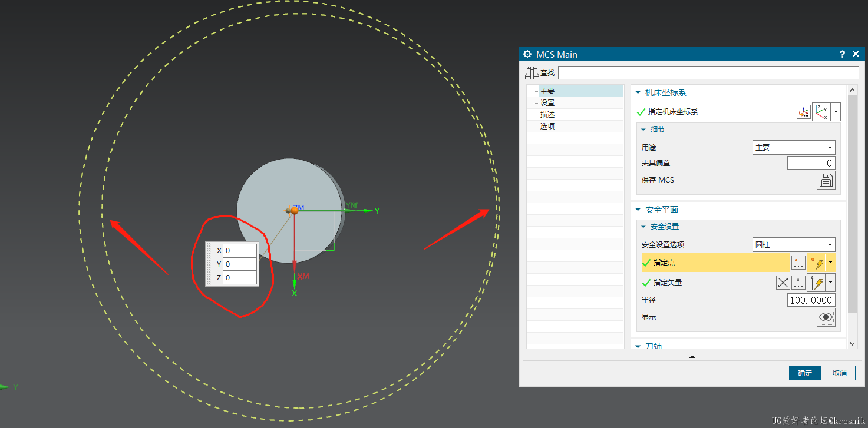The height and width of the screenshot is (428, 868).
Task: Click the scrollbar down arrow
Action: point(852,344)
